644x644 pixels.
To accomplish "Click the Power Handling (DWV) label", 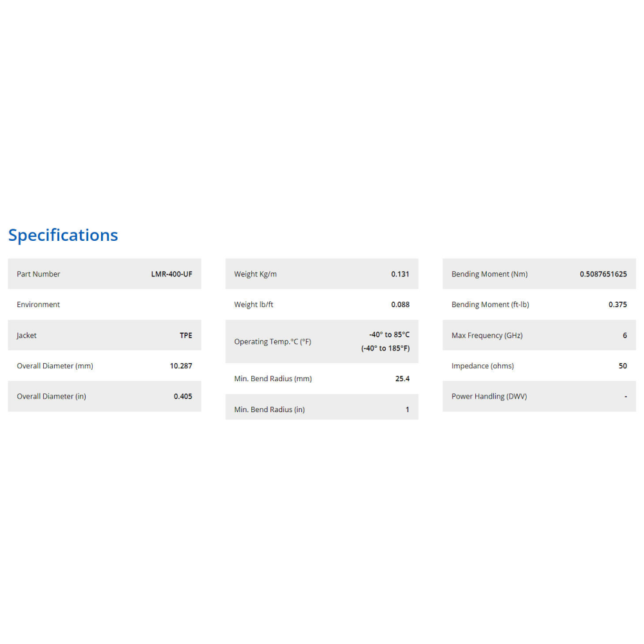I will point(489,397).
